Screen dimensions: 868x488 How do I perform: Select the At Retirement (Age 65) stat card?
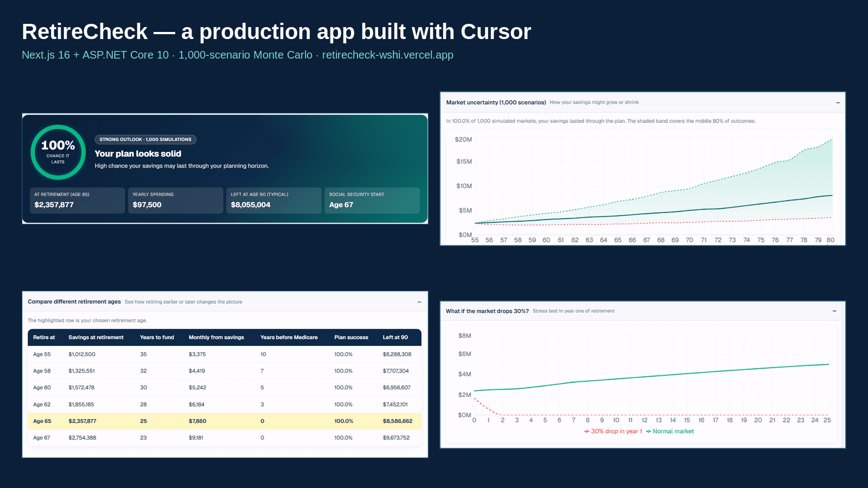[77, 201]
